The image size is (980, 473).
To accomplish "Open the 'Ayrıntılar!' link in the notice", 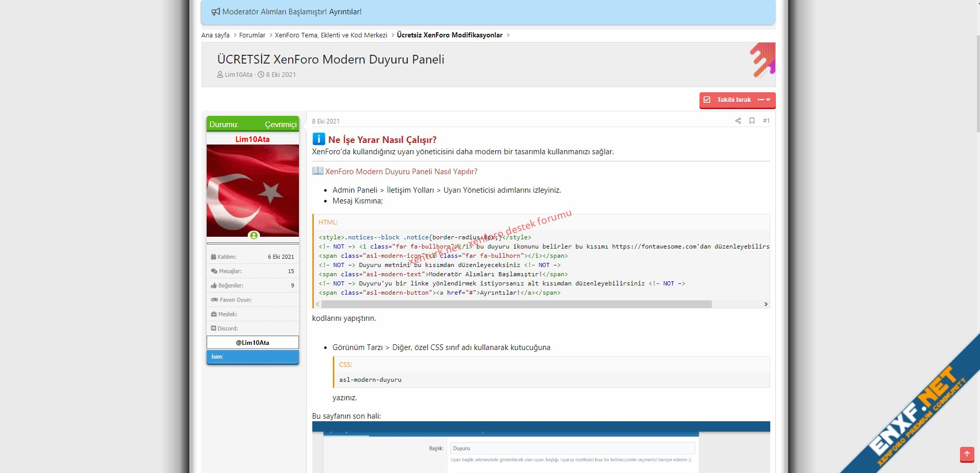I will [345, 12].
